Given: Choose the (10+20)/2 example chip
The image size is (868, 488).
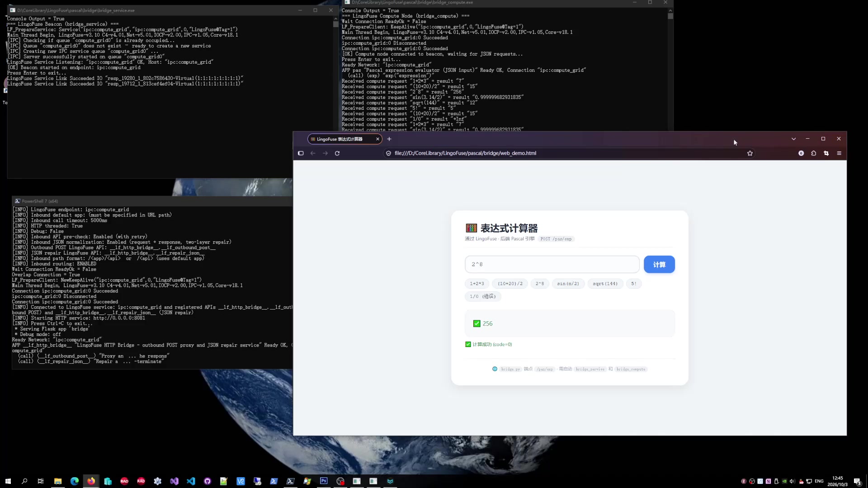Looking at the screenshot, I should pos(510,284).
